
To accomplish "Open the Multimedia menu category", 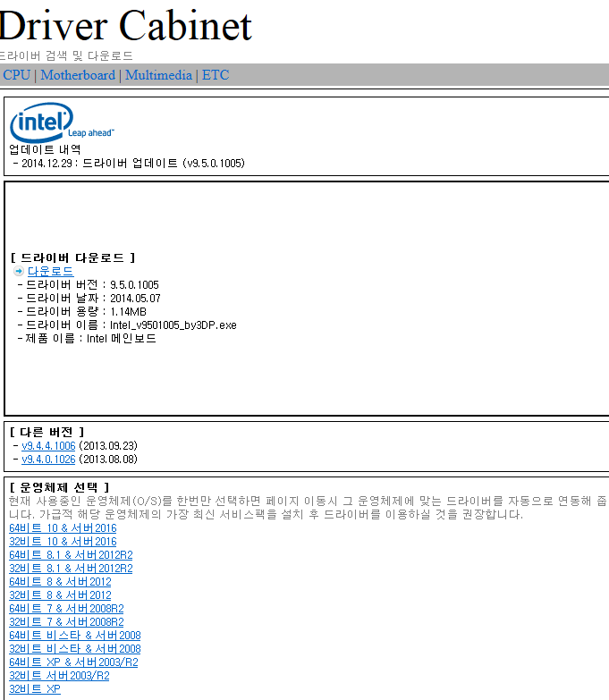I will 158,75.
